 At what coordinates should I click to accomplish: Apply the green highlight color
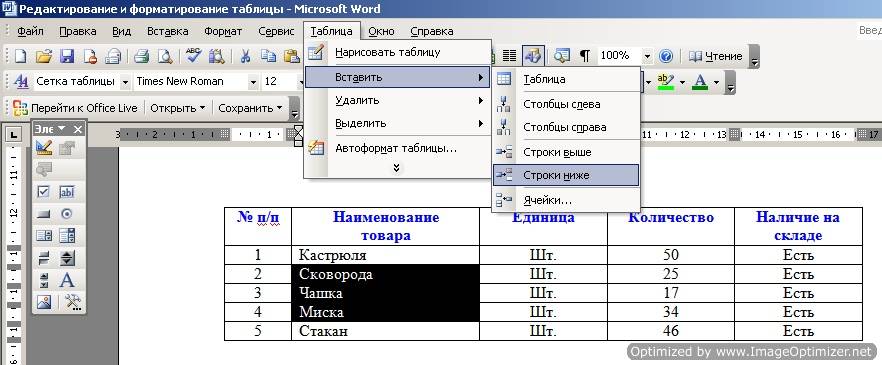[x=665, y=82]
